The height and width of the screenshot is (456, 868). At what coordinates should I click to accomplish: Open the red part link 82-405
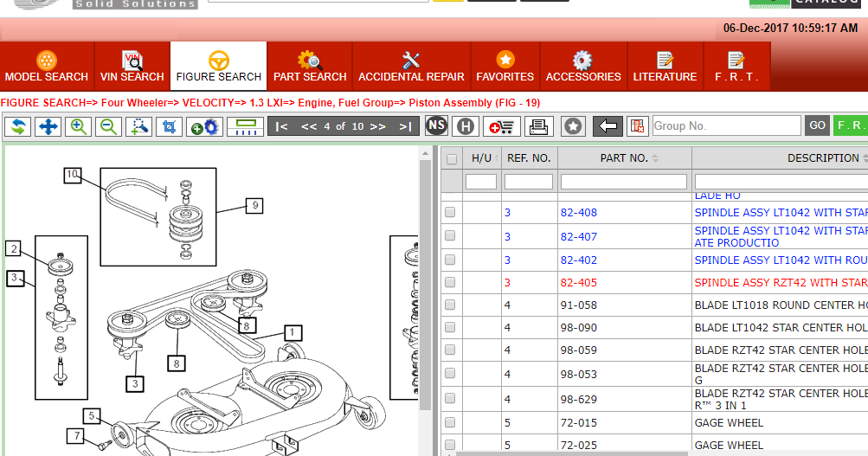pyautogui.click(x=578, y=283)
